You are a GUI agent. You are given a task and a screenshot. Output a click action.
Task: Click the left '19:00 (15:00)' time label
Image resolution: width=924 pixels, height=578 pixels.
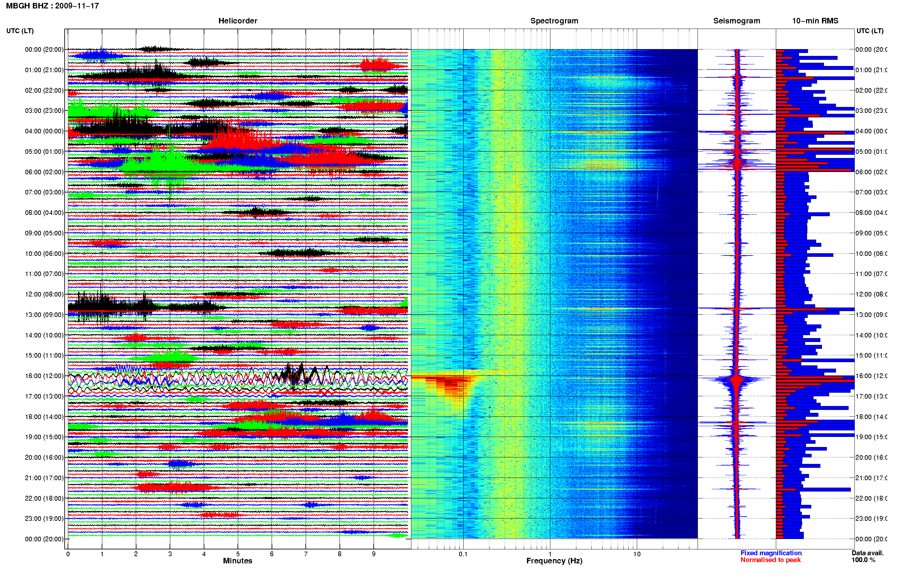point(44,437)
